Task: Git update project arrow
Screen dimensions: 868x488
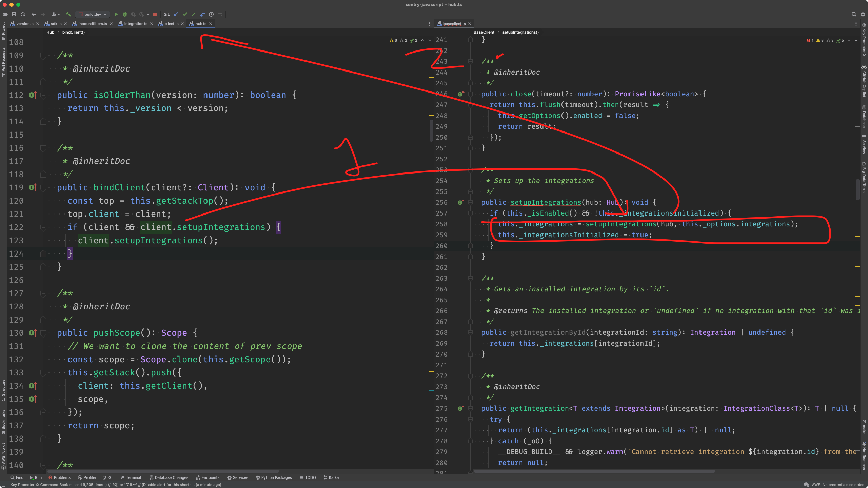Action: pos(176,14)
